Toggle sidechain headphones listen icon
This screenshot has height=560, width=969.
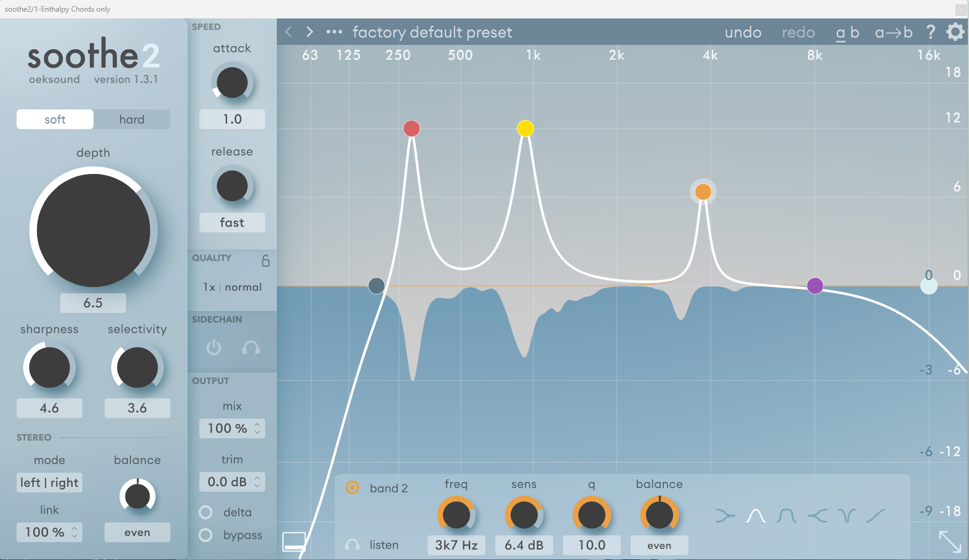[250, 349]
